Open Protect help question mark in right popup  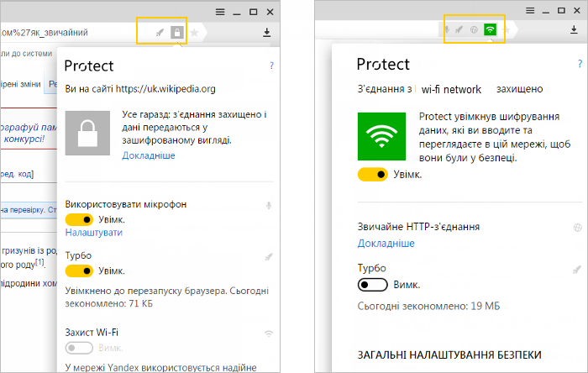click(x=580, y=64)
